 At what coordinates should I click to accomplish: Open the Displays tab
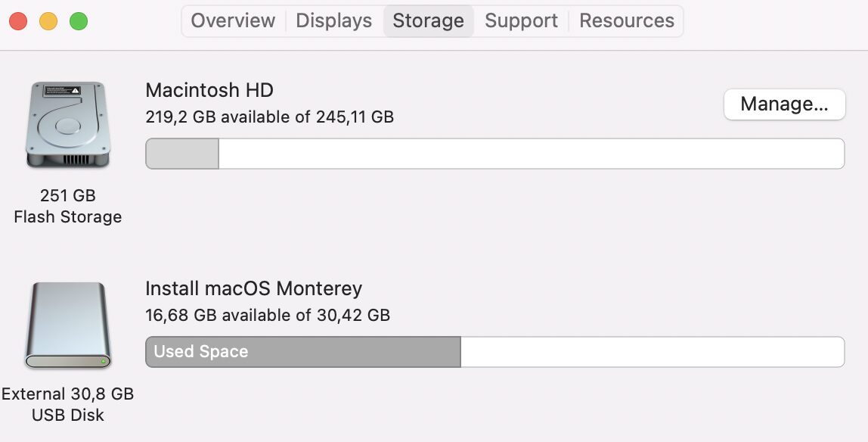click(333, 20)
